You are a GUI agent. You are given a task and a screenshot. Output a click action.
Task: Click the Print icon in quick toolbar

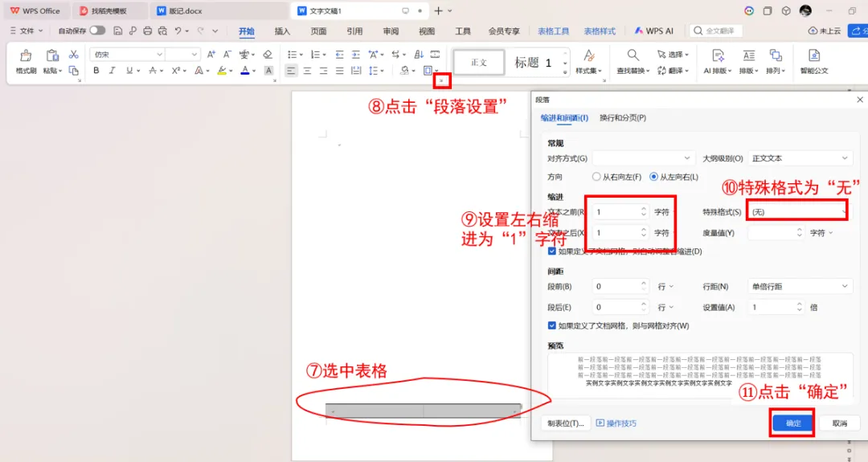point(147,31)
